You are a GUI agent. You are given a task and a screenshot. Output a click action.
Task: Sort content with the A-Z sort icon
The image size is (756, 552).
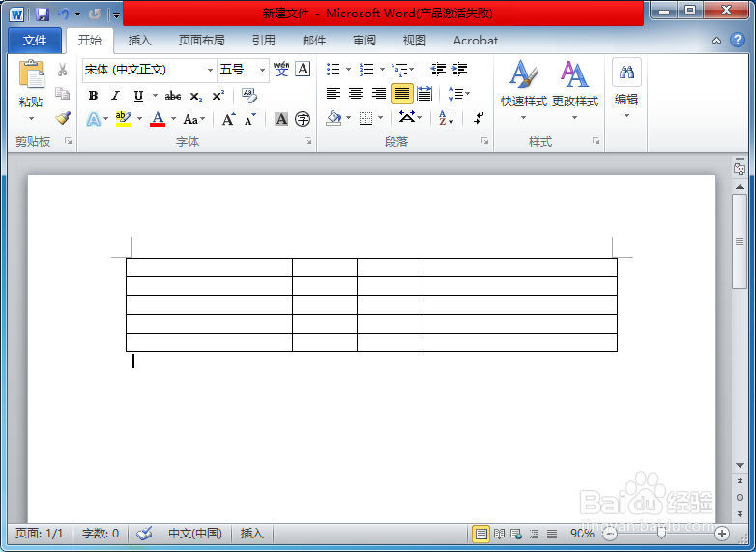coord(446,118)
